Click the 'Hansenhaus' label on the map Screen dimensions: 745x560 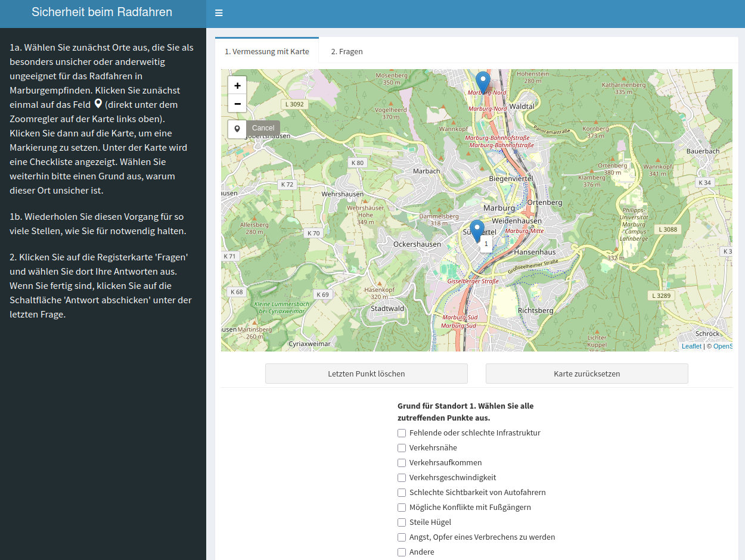point(535,252)
